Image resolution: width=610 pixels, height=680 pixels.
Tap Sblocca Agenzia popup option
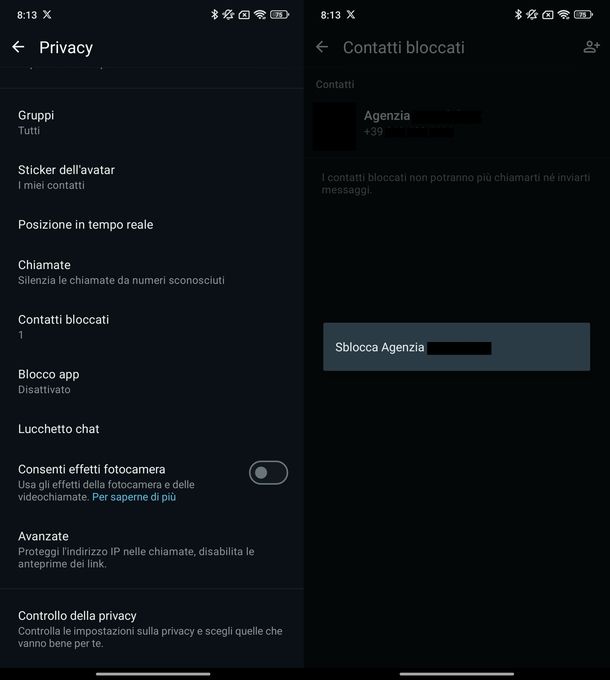point(456,348)
